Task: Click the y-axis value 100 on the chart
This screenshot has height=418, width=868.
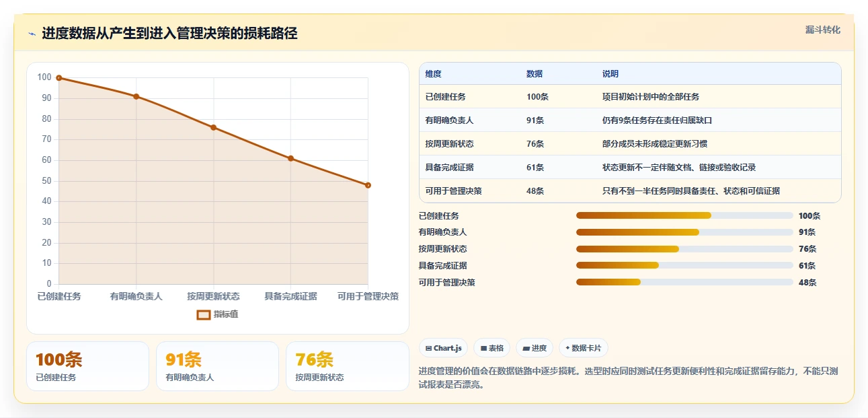Action: [44, 77]
